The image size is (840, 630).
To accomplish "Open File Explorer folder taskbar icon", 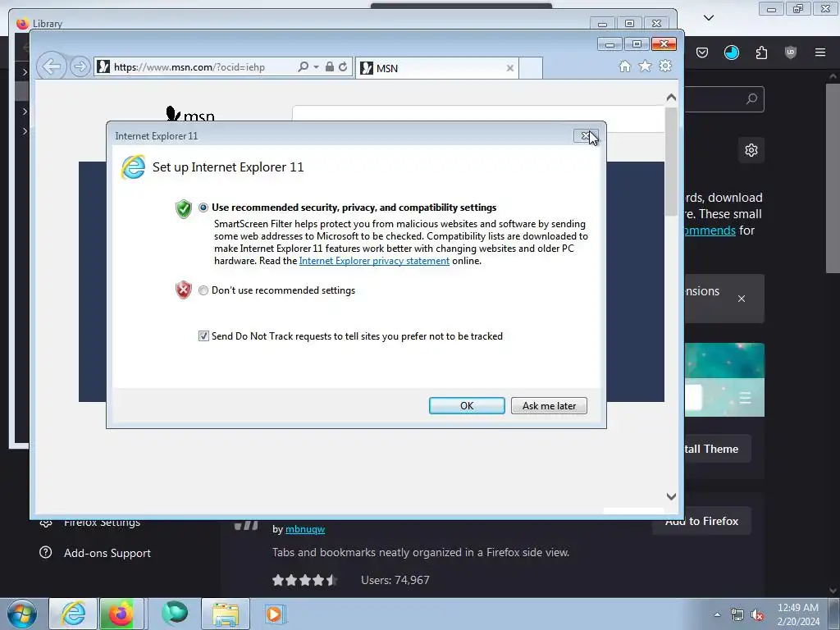I will [226, 614].
